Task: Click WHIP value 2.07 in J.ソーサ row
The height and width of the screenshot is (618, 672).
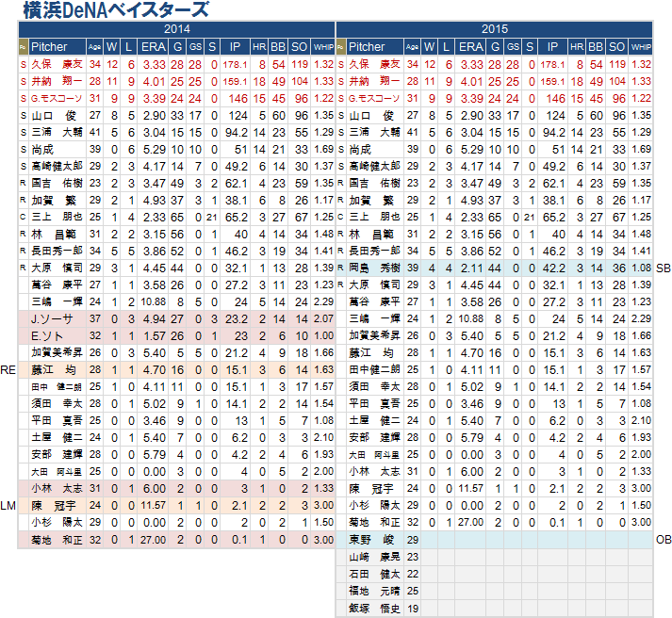Action: 323,319
